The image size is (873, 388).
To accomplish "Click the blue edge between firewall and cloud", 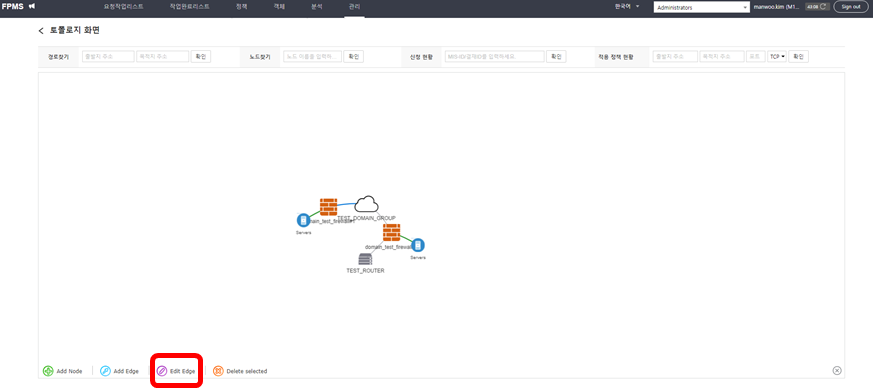I will tap(346, 204).
